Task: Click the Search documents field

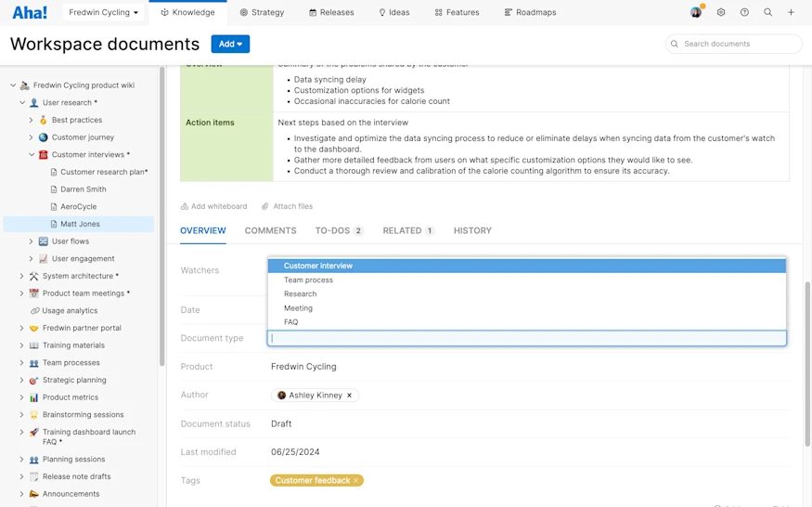Action: coord(733,44)
